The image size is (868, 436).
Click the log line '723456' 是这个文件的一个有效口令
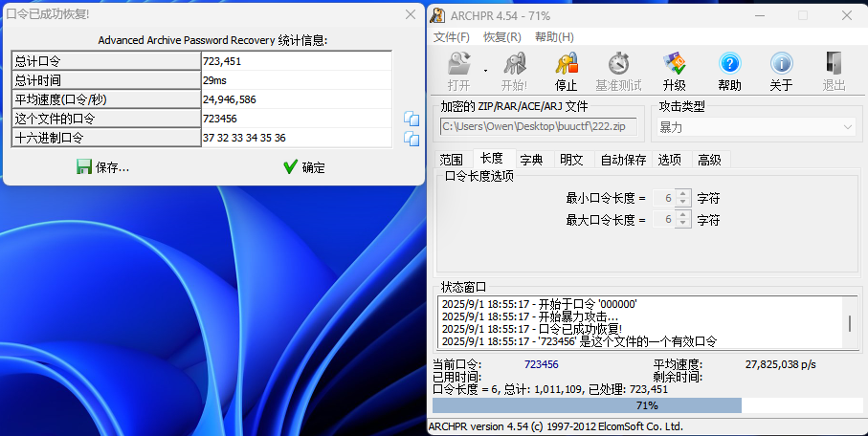[579, 342]
